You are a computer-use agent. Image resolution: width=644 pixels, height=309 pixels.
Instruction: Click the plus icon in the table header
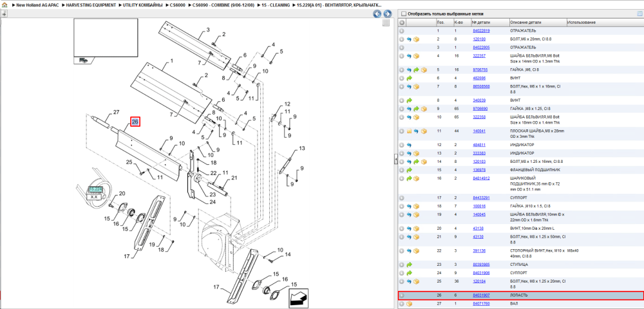(402, 23)
